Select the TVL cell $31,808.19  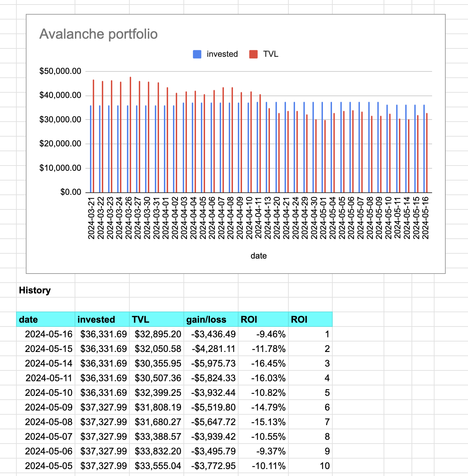point(157,407)
